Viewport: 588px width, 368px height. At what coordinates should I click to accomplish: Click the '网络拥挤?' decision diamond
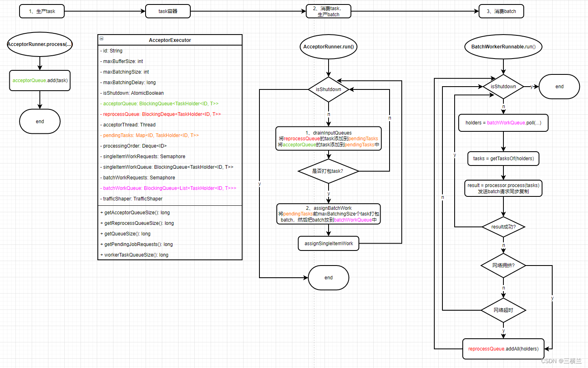[x=503, y=266]
